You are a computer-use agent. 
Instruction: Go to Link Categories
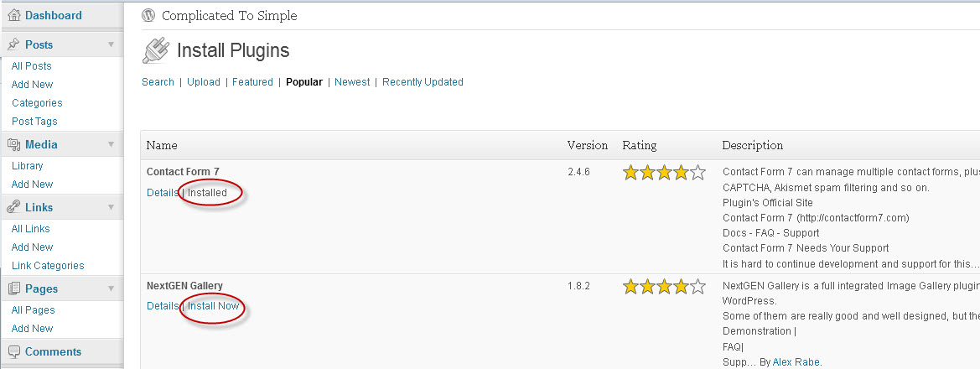48,266
